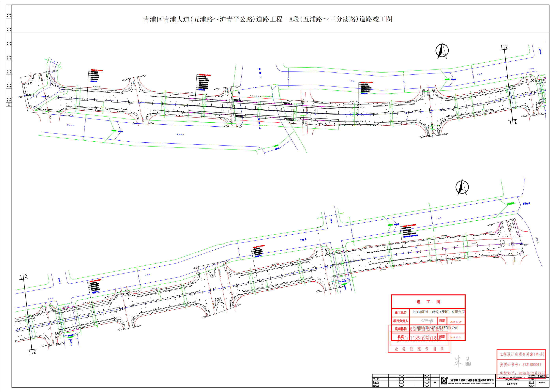Click the SMEDI company logo in title block
554x392 pixels.
tap(444, 381)
